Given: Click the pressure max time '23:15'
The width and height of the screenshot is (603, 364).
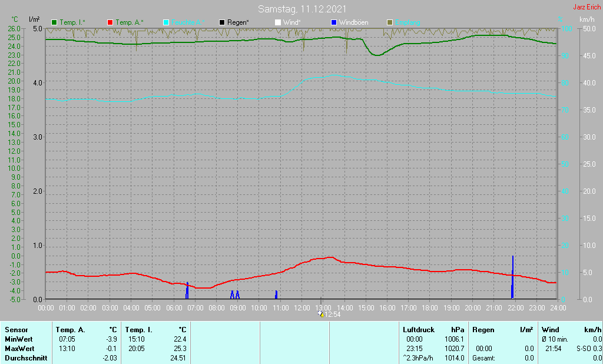Looking at the screenshot, I should pyautogui.click(x=414, y=349).
